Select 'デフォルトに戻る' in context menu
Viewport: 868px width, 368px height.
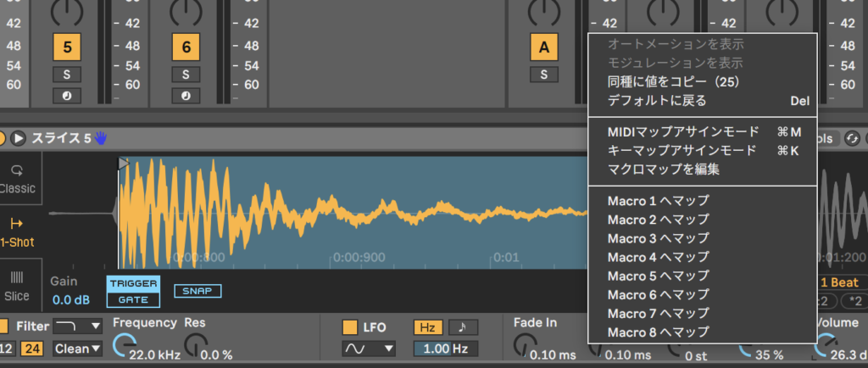point(657,100)
